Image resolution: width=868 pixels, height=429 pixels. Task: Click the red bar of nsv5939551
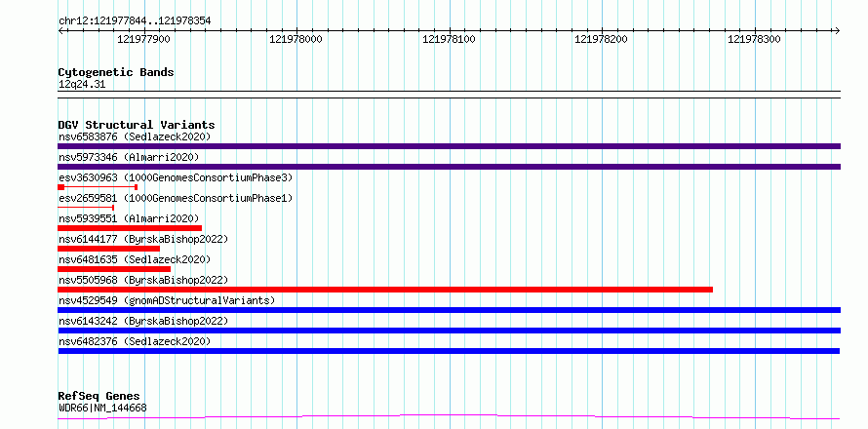(130, 228)
